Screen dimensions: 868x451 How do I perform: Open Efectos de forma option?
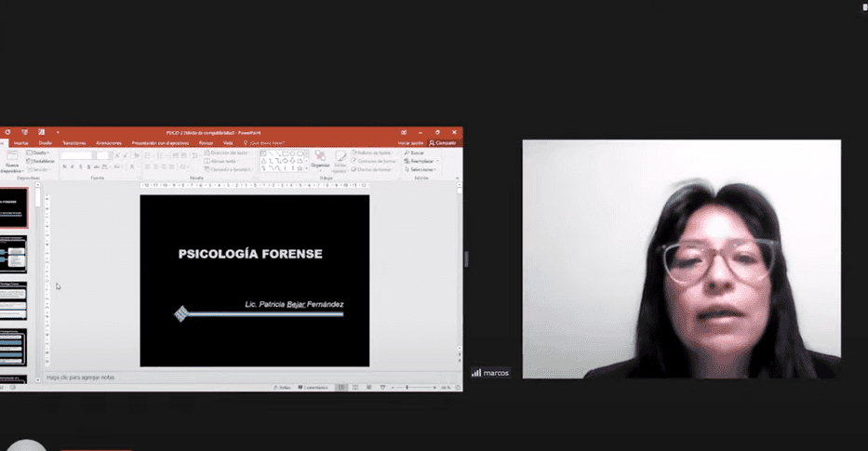(x=372, y=169)
